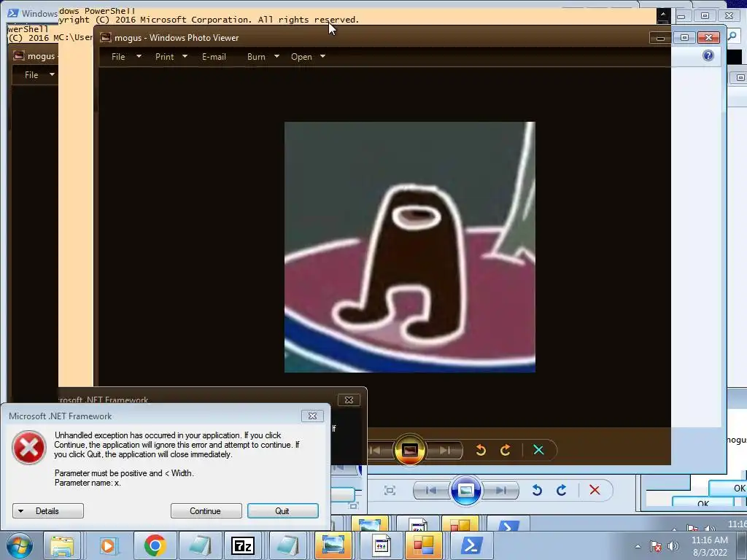Expand File dropdown arrow in left mogus window
Image resolution: width=747 pixels, height=560 pixels.
tap(52, 74)
